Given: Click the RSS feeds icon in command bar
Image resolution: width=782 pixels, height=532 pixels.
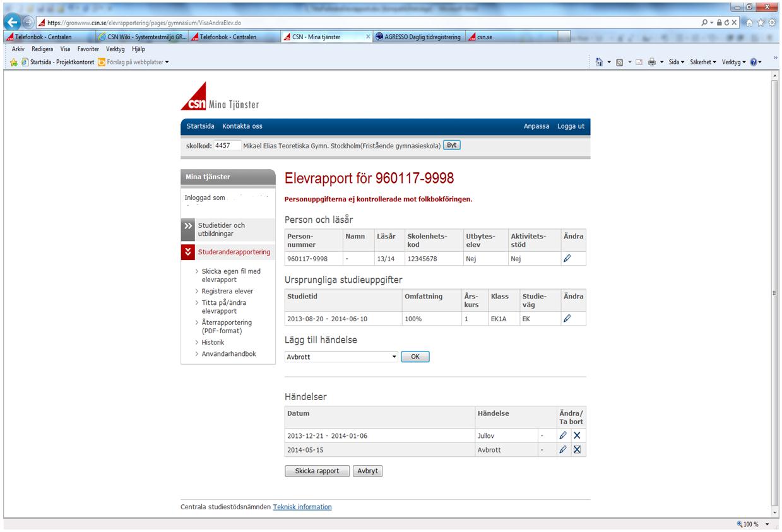Looking at the screenshot, I should (x=619, y=62).
